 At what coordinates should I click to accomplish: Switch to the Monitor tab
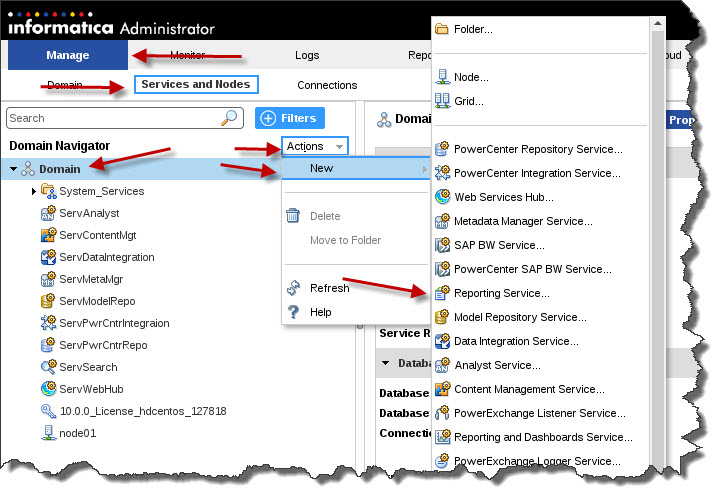187,55
